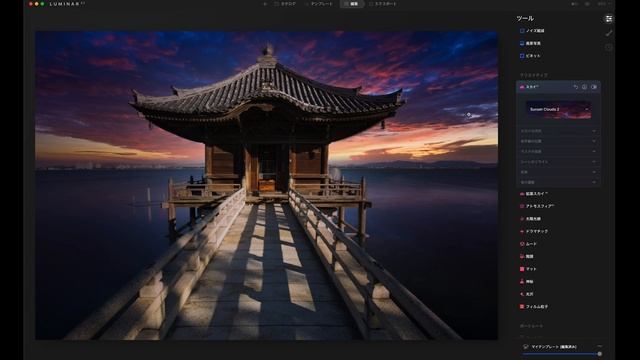
Task: Open the Tools panel sliders icon
Action: coord(609,19)
